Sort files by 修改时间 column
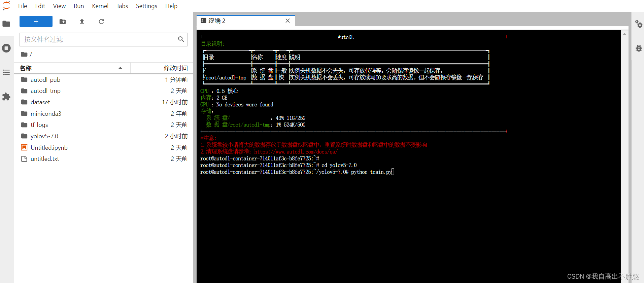 176,68
